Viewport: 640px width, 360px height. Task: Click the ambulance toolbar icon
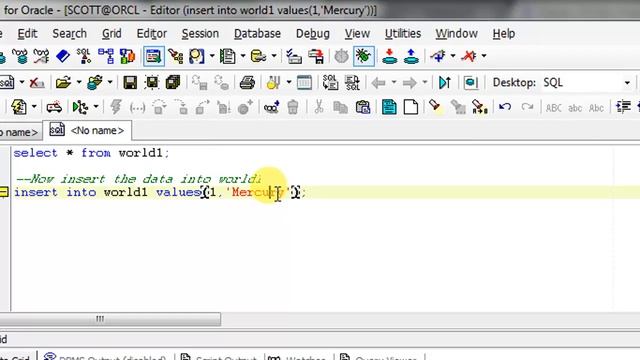[54, 107]
